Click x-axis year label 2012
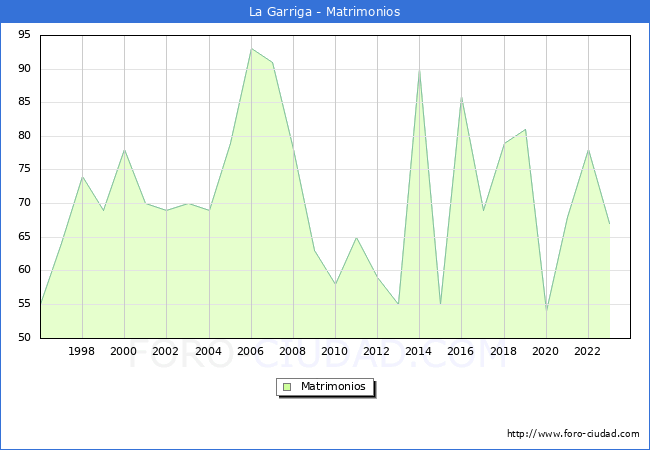This screenshot has width=650, height=450. (376, 351)
